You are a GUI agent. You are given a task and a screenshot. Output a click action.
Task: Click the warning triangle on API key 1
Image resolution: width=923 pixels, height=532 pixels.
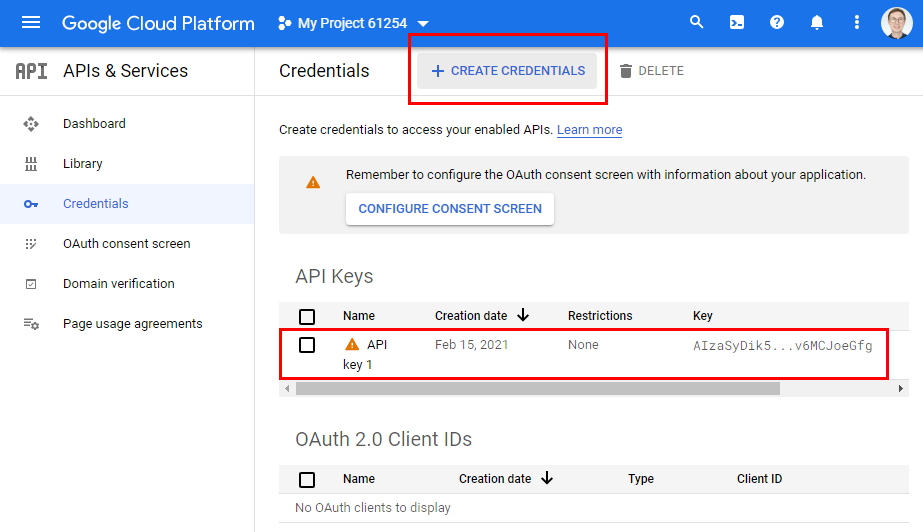click(351, 344)
